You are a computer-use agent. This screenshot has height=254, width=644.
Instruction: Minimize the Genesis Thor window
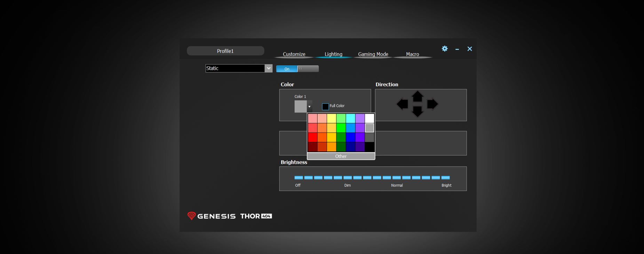tap(457, 49)
